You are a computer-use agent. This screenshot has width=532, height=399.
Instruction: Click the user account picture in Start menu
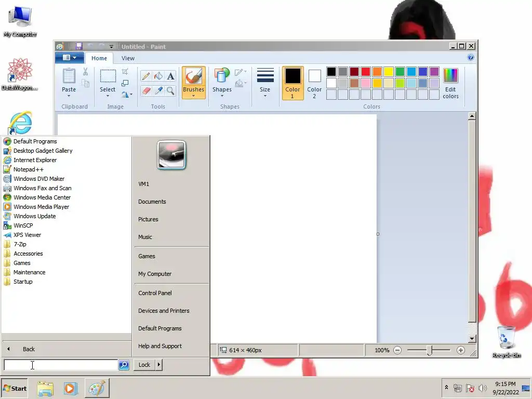coord(171,155)
